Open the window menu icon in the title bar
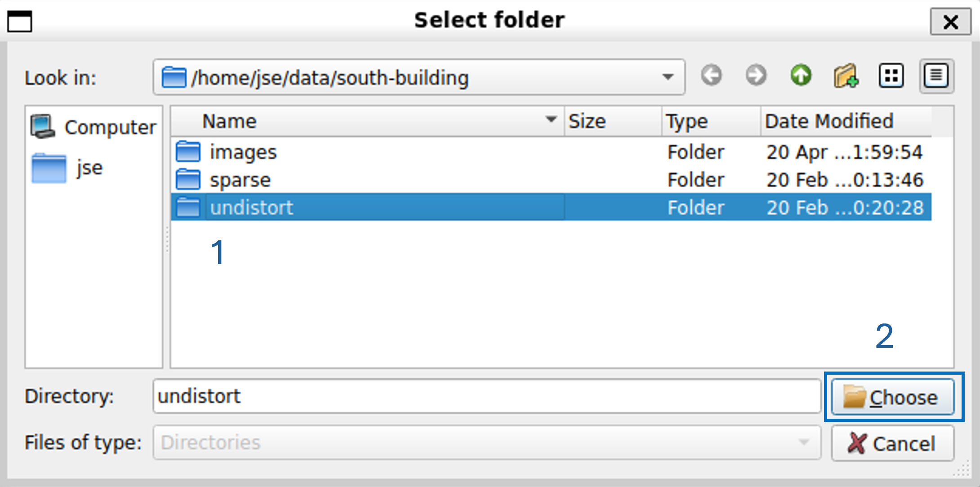The height and width of the screenshot is (487, 980). pyautogui.click(x=20, y=21)
